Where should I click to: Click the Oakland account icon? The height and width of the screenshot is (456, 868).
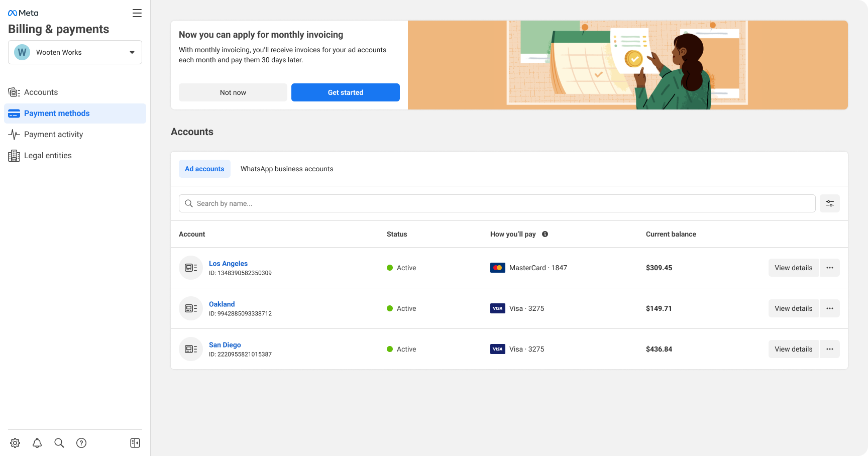pyautogui.click(x=191, y=308)
